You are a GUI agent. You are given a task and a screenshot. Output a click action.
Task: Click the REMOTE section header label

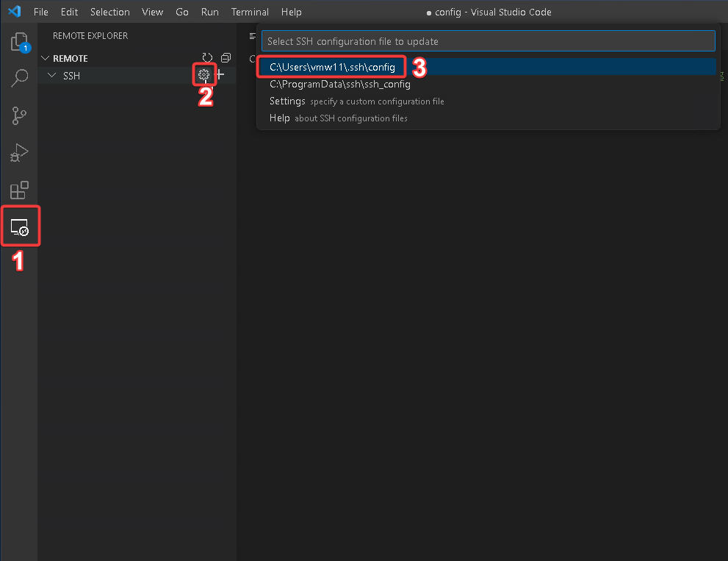pyautogui.click(x=70, y=59)
